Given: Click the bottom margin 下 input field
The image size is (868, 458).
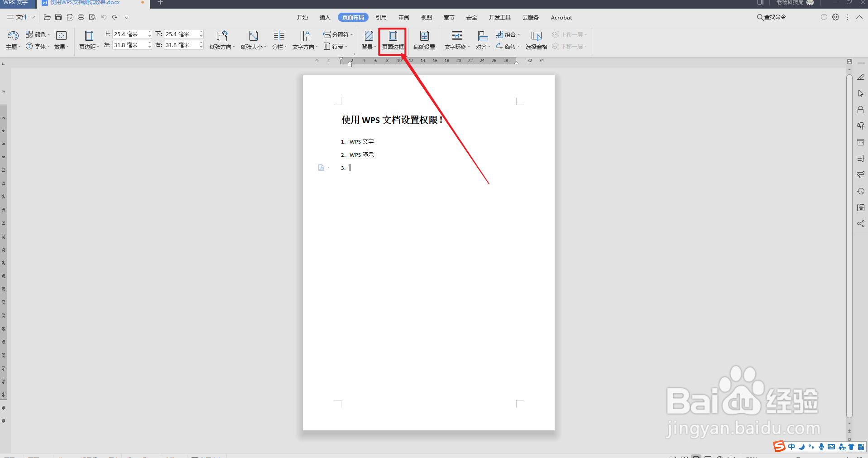Looking at the screenshot, I should click(181, 34).
